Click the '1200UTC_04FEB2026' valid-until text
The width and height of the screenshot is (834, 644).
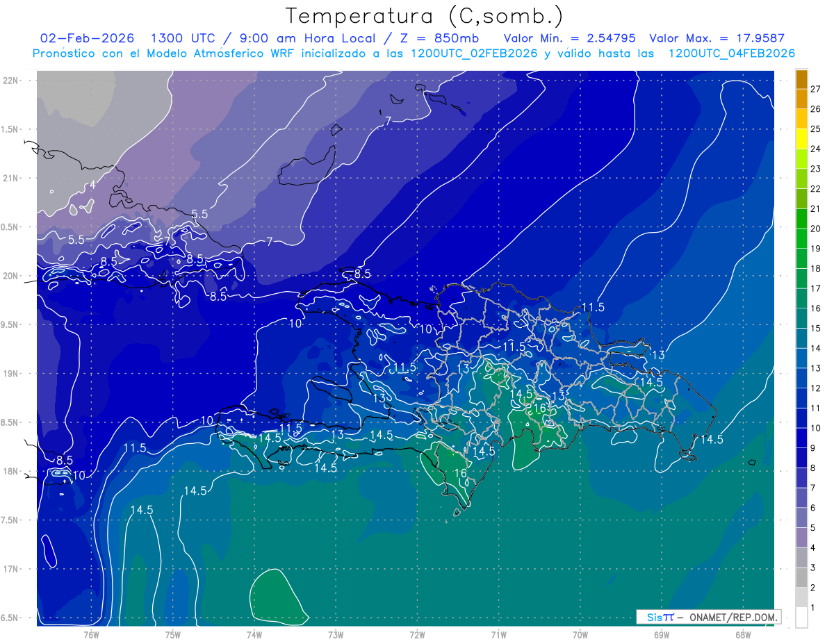(x=731, y=53)
